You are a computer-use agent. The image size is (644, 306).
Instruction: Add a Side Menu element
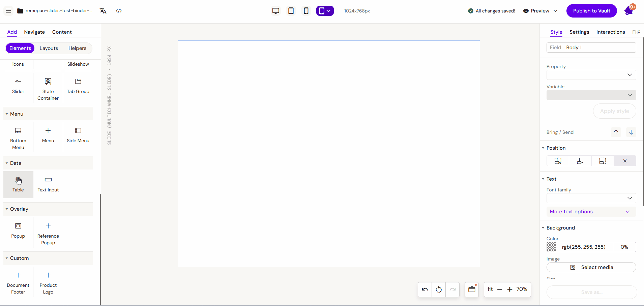(x=78, y=135)
